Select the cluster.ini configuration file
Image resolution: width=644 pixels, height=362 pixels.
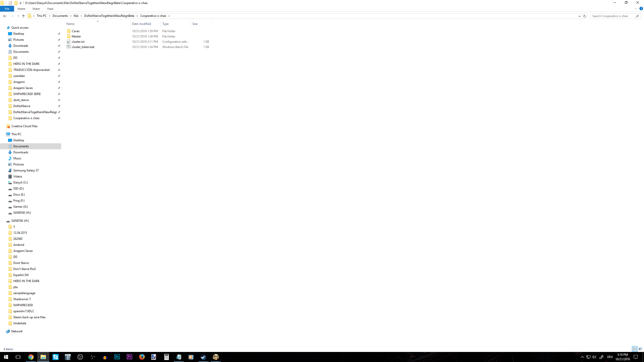pos(78,42)
